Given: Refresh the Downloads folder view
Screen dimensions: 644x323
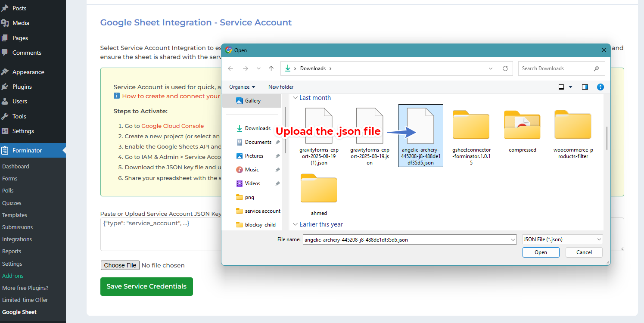Looking at the screenshot, I should 505,68.
